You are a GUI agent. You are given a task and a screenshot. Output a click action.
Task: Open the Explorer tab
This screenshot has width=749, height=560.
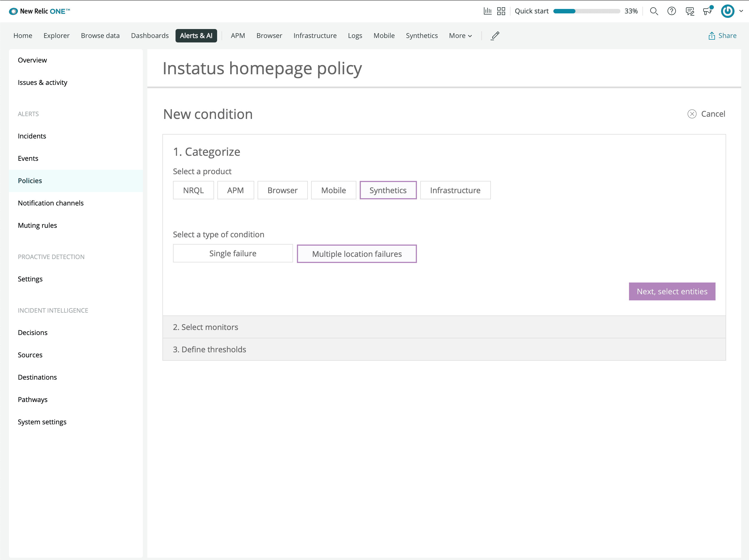(x=57, y=35)
